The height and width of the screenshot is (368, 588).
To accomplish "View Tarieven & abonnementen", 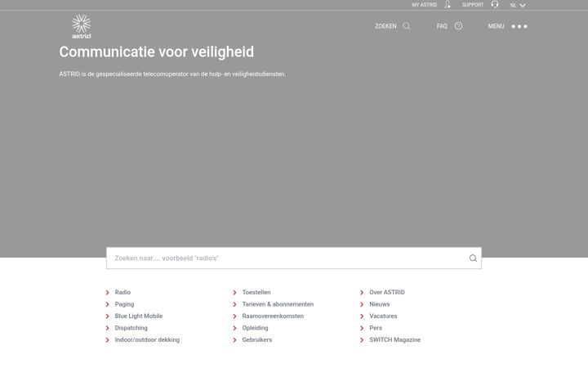I will [x=278, y=304].
